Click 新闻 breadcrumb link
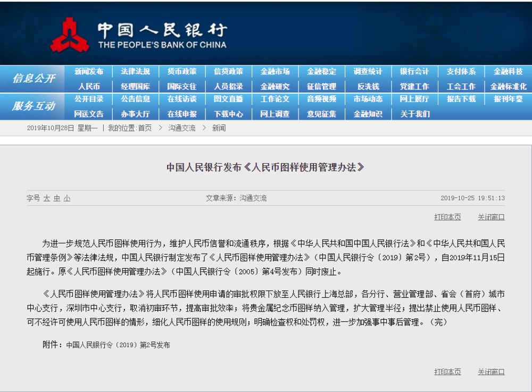This screenshot has height=392, width=532. point(219,128)
